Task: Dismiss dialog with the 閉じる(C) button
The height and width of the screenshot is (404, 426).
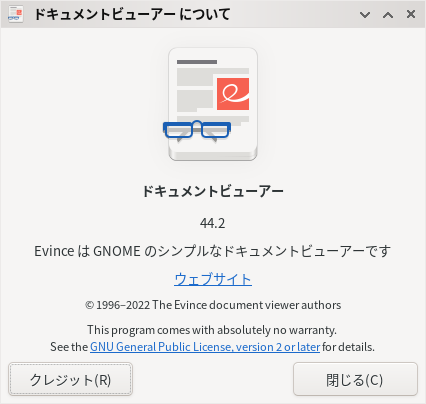Action: 355,379
